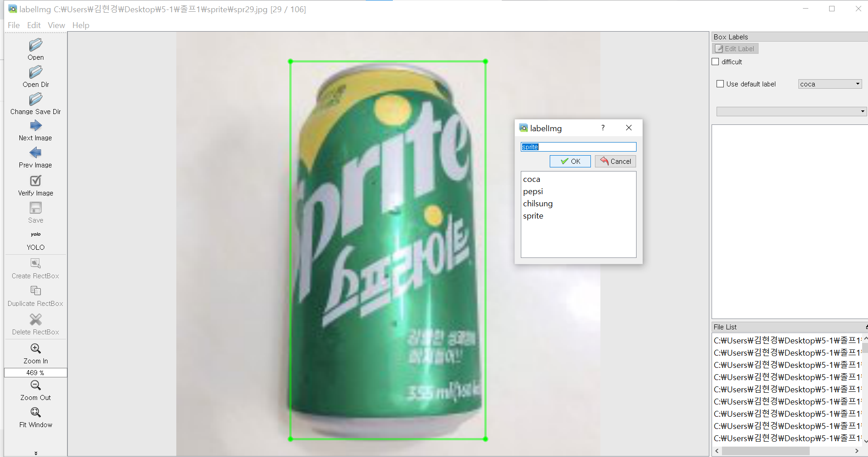Minimize the labelImg main window

(x=806, y=9)
